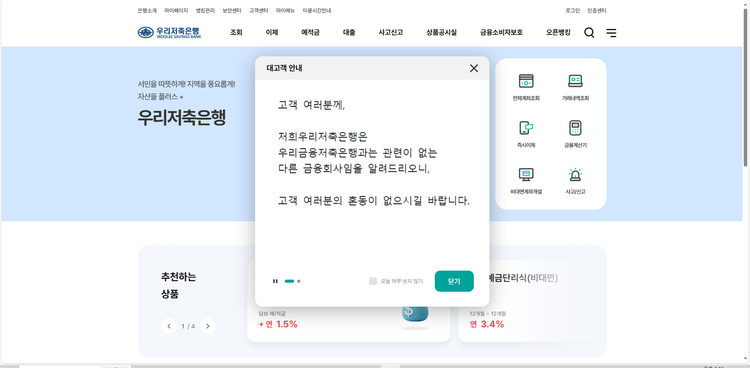750x368 pixels.
Task: Open 비대면계좌개설 quick icon
Action: click(526, 180)
